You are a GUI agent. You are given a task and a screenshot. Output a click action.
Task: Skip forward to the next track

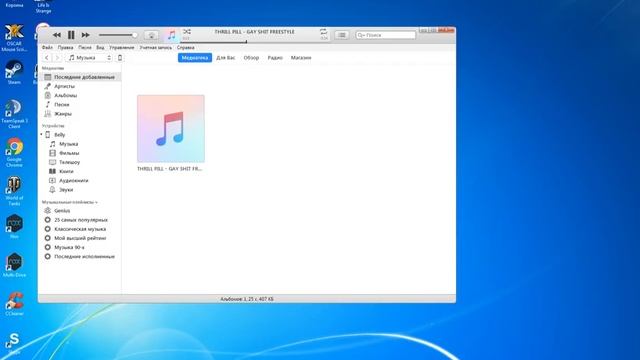pyautogui.click(x=85, y=35)
